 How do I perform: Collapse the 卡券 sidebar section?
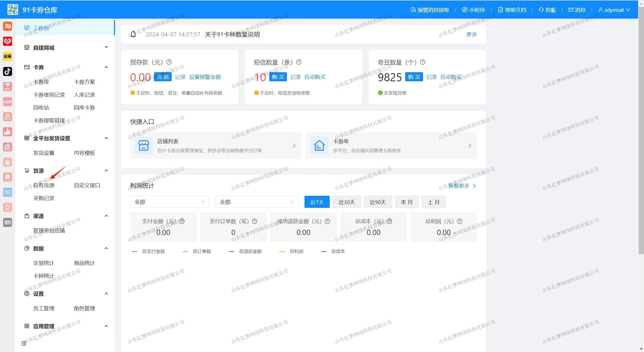(x=106, y=67)
